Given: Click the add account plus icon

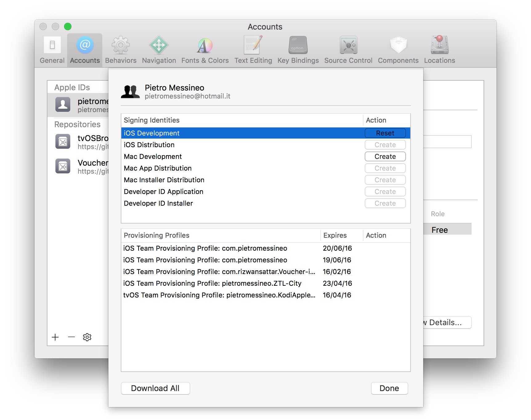Looking at the screenshot, I should pos(55,337).
